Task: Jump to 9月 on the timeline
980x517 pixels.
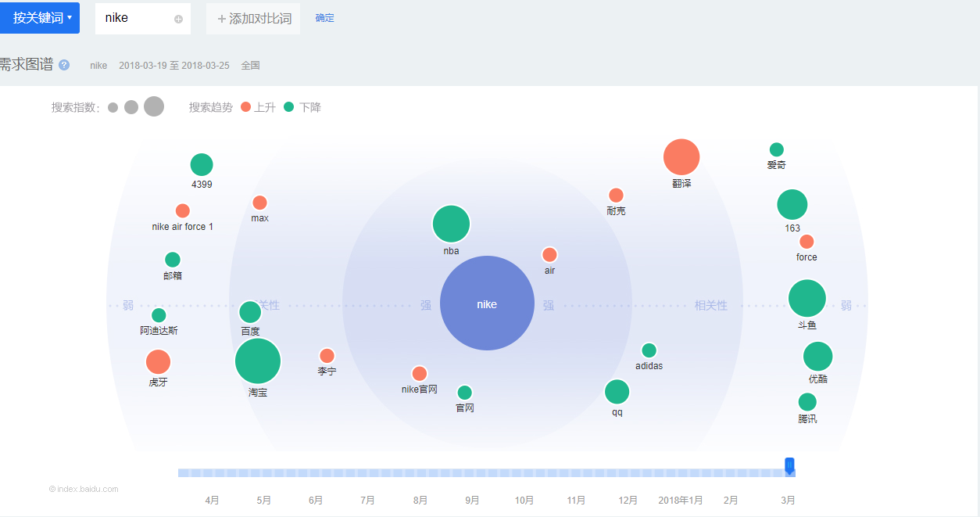Action: pyautogui.click(x=472, y=500)
